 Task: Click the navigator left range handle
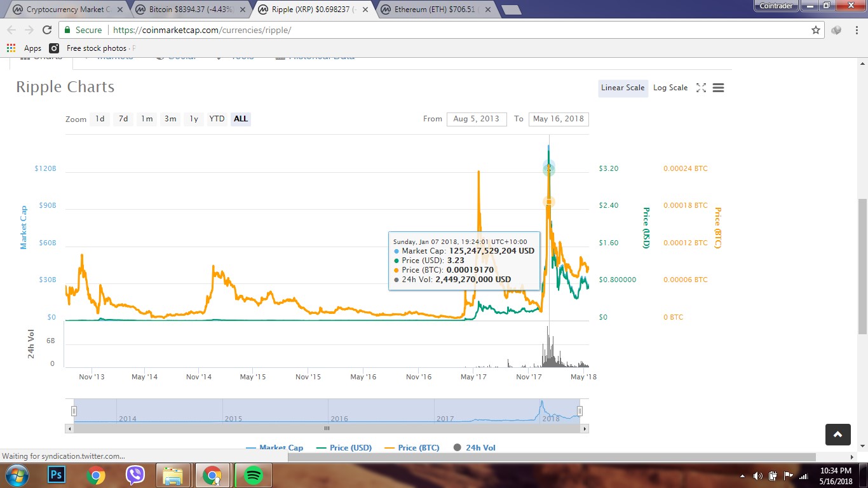tap(74, 411)
